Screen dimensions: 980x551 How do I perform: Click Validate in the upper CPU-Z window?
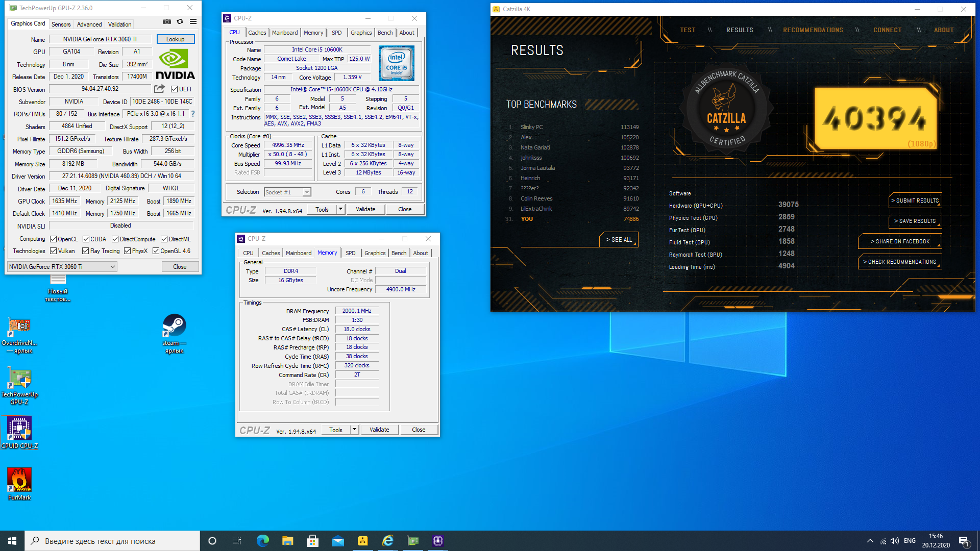[x=365, y=209]
